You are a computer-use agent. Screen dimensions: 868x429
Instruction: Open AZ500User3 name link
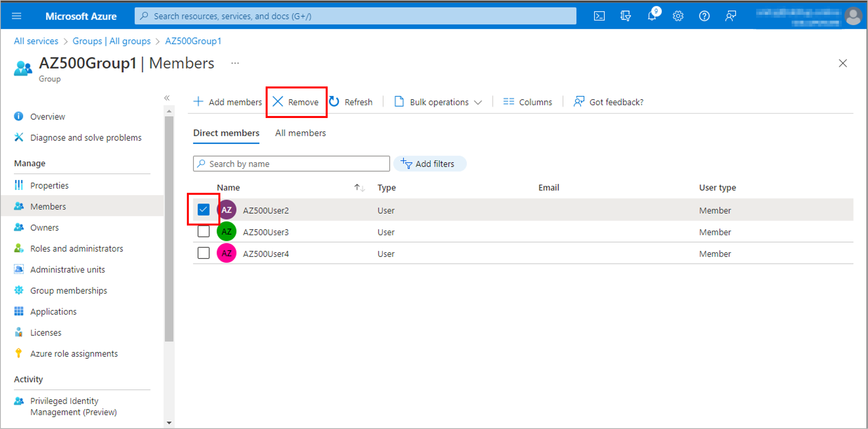click(265, 232)
